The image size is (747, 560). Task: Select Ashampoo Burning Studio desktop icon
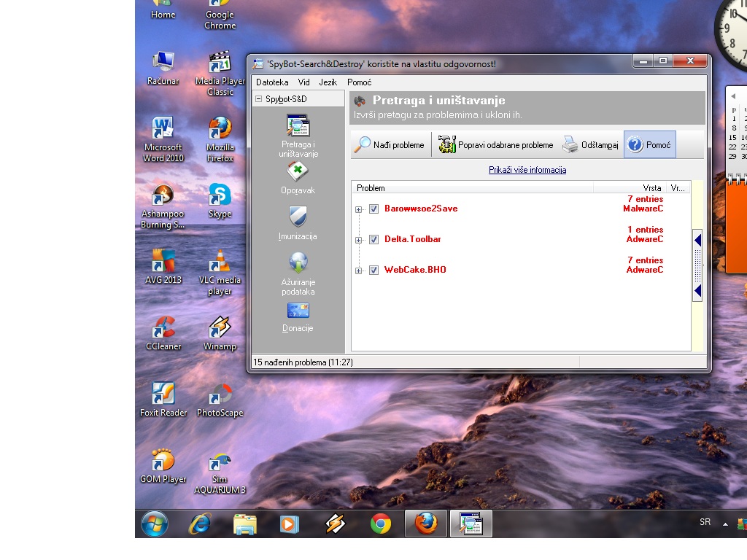point(163,206)
